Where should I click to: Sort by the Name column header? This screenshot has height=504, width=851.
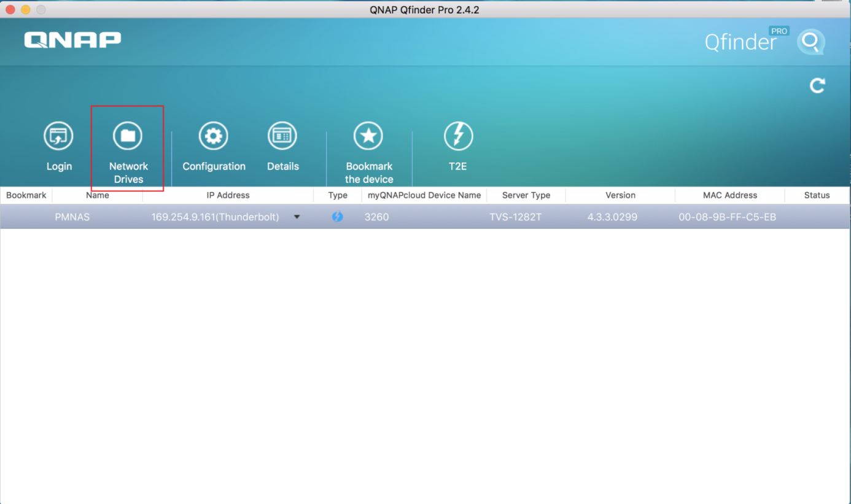point(98,195)
